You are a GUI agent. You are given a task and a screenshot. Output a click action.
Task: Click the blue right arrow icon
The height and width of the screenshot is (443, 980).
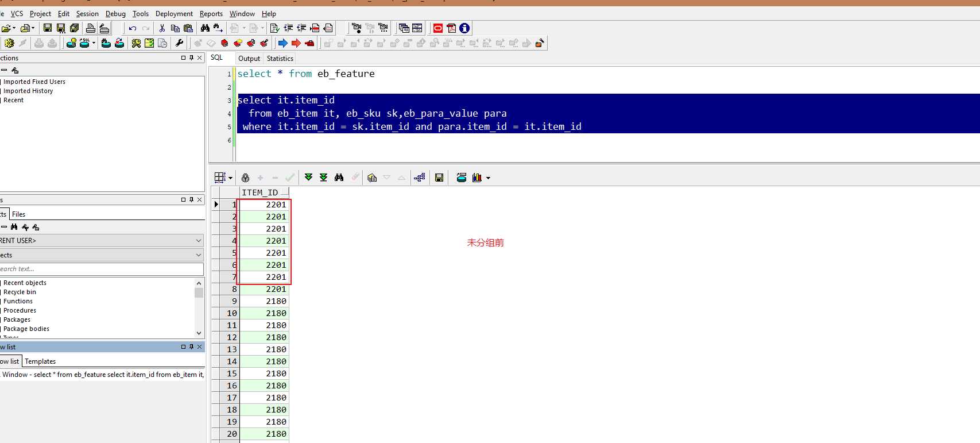282,43
